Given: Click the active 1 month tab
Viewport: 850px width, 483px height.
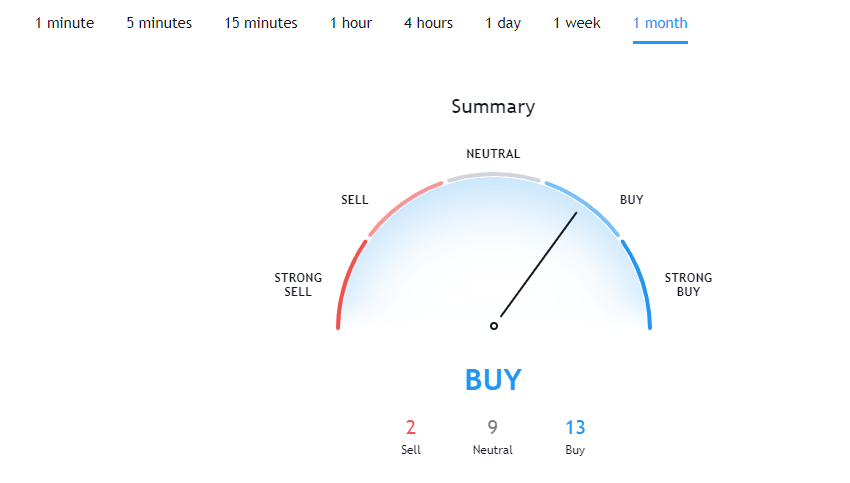Looking at the screenshot, I should pos(660,23).
